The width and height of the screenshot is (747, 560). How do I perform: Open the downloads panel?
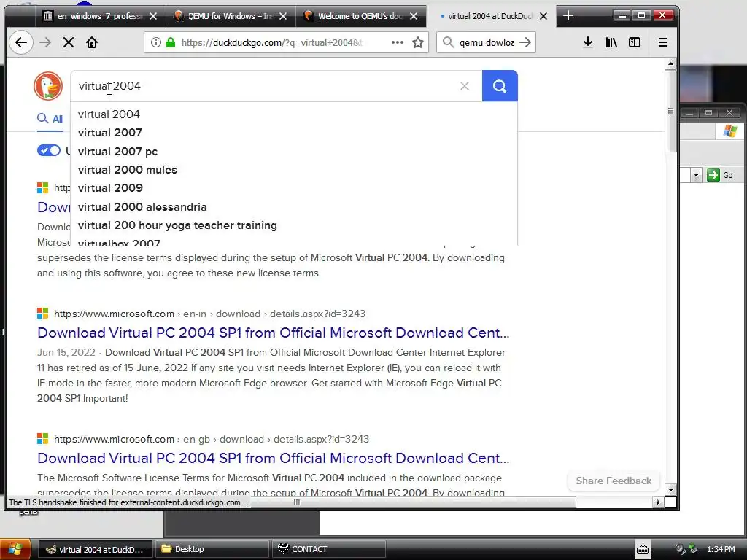click(588, 42)
